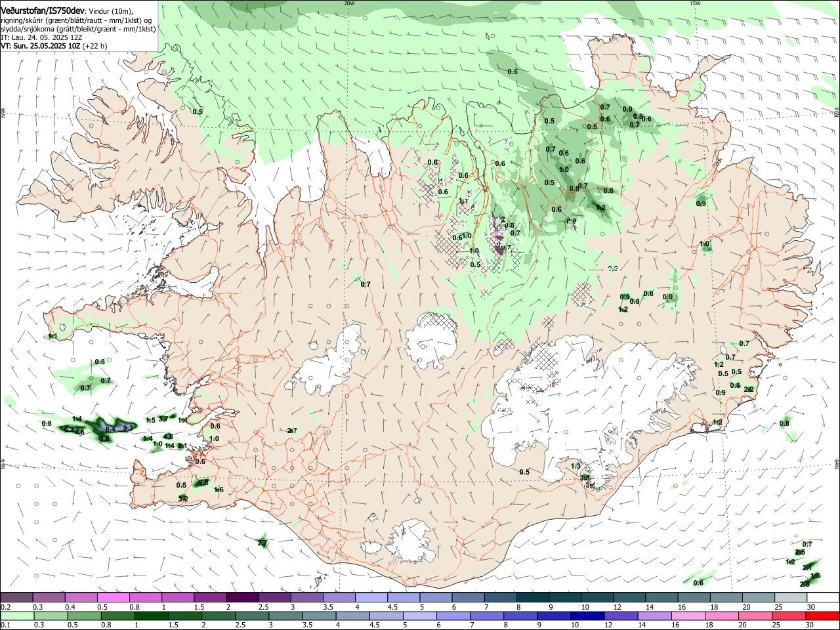Click the 0.1 label on the bottom color scale
The width and height of the screenshot is (840, 630).
tap(6, 625)
